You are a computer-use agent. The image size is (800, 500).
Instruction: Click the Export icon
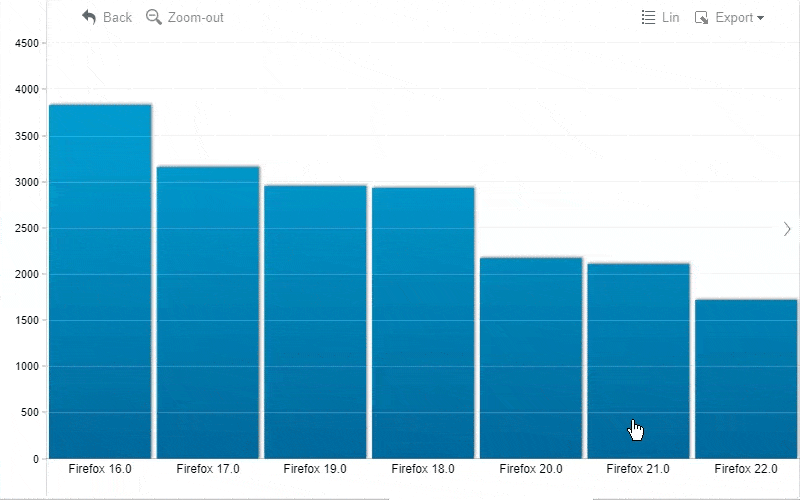pyautogui.click(x=702, y=17)
